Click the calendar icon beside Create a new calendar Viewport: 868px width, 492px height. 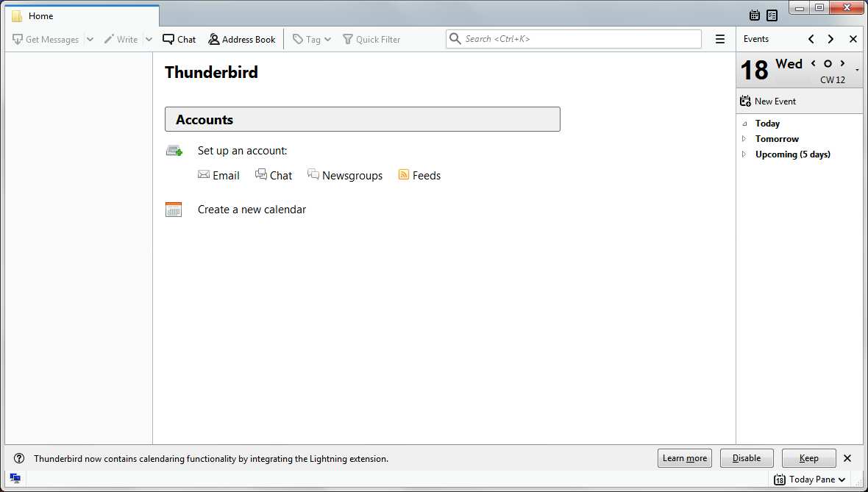coord(174,210)
